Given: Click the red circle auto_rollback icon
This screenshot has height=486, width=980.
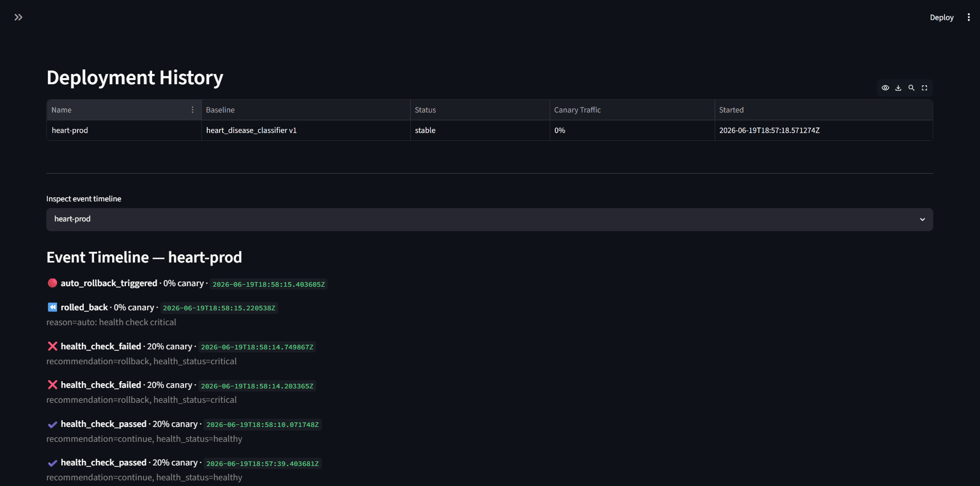Looking at the screenshot, I should [x=52, y=283].
